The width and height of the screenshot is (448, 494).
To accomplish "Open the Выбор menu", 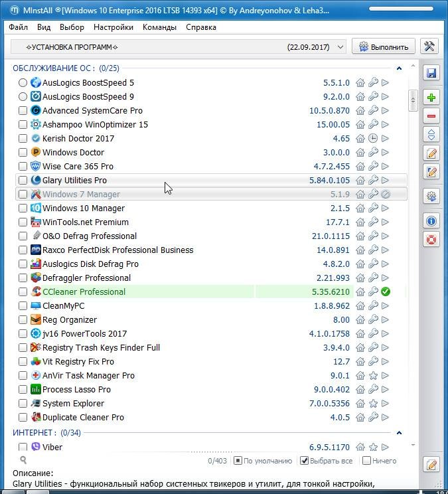I will (72, 27).
